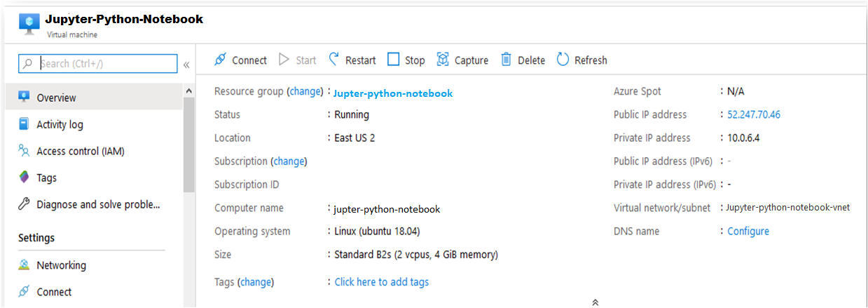Click the Capture icon

pyautogui.click(x=443, y=60)
